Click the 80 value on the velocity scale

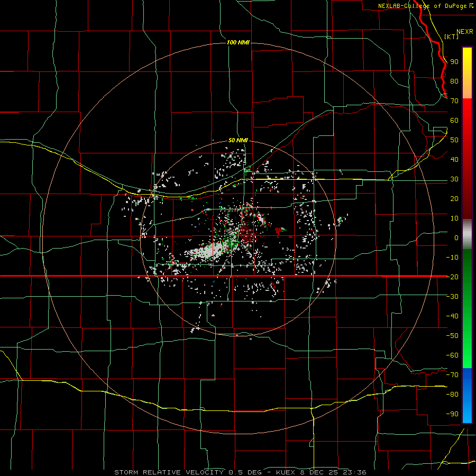454,81
